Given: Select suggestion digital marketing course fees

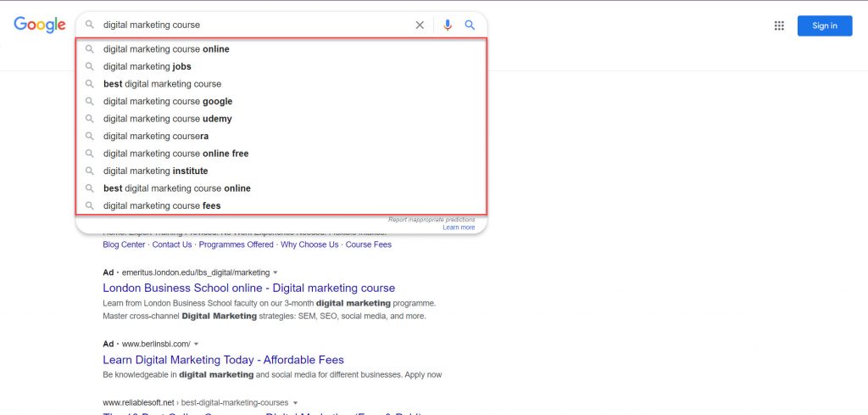Looking at the screenshot, I should coord(281,205).
